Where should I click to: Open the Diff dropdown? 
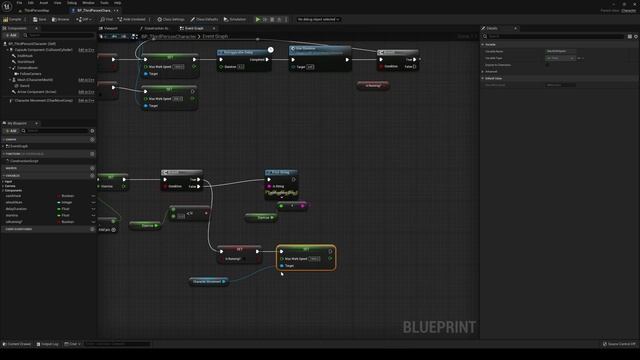(x=84, y=19)
